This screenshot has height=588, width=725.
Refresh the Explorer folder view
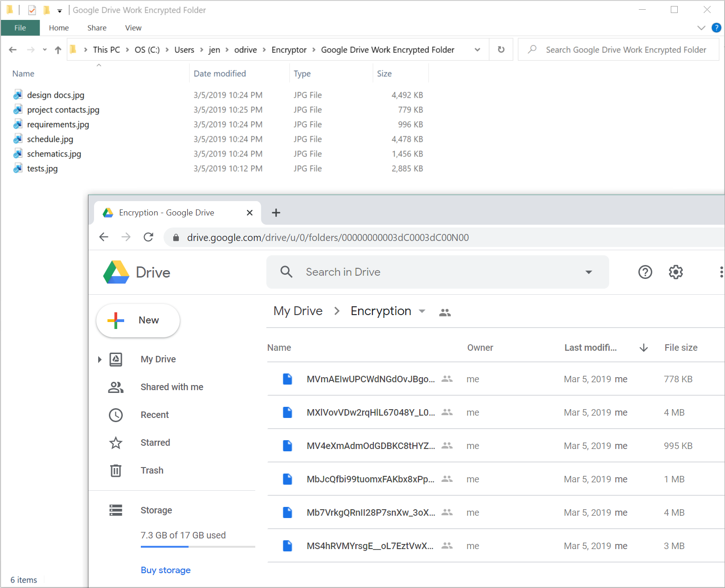(x=501, y=50)
